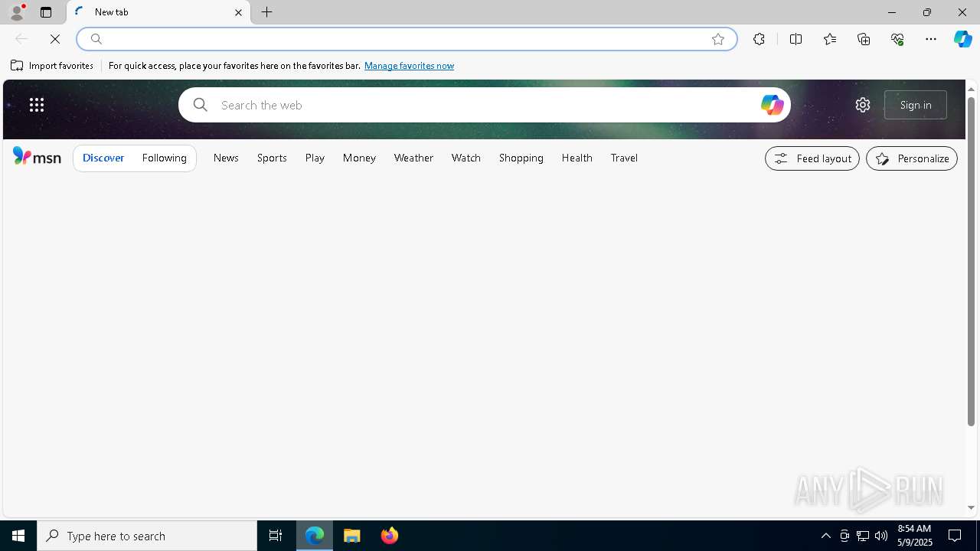Open the Health section
Viewport: 980px width, 551px height.
(577, 158)
